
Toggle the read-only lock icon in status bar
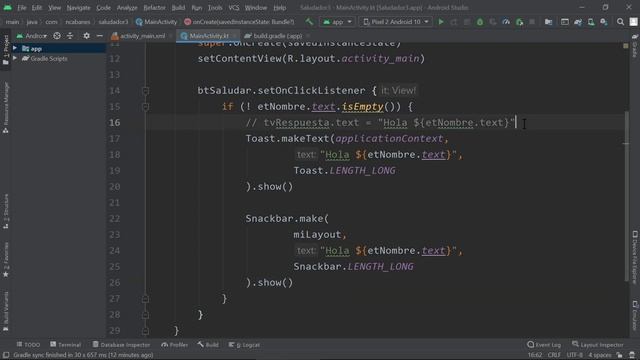point(620,355)
